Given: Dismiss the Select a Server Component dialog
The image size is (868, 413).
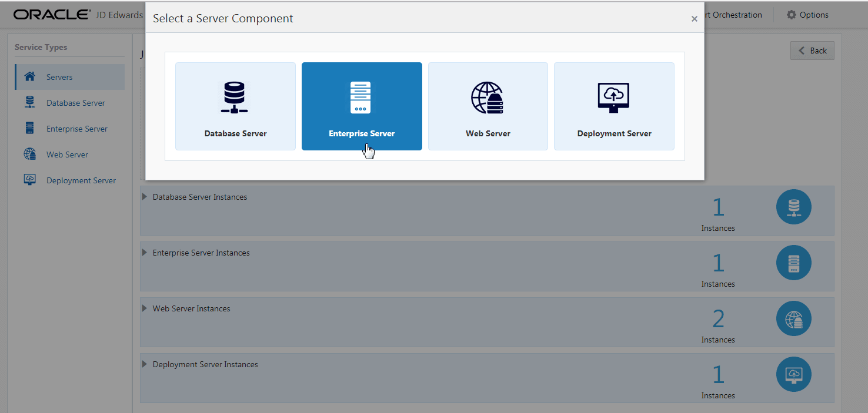Looking at the screenshot, I should 695,18.
